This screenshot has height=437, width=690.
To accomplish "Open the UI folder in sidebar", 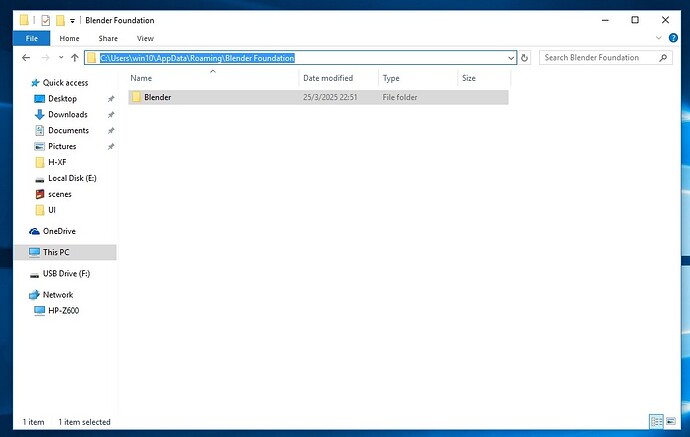I will tap(51, 210).
